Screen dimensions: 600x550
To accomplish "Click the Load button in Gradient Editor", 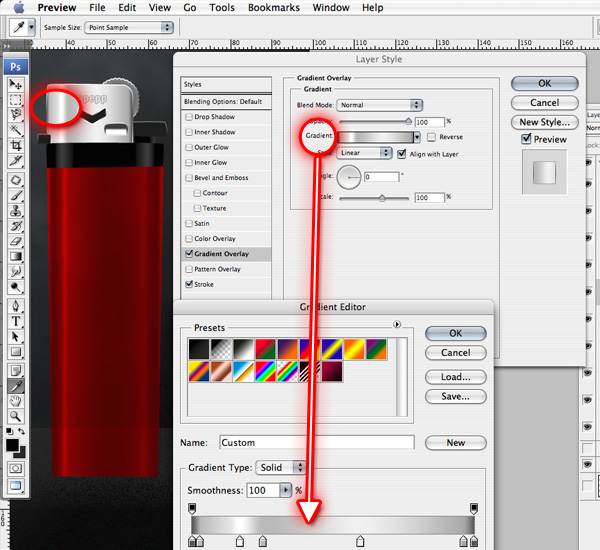I will point(455,377).
